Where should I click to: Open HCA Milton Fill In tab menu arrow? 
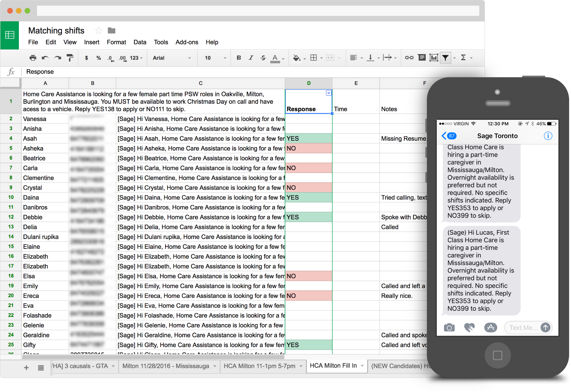362,366
